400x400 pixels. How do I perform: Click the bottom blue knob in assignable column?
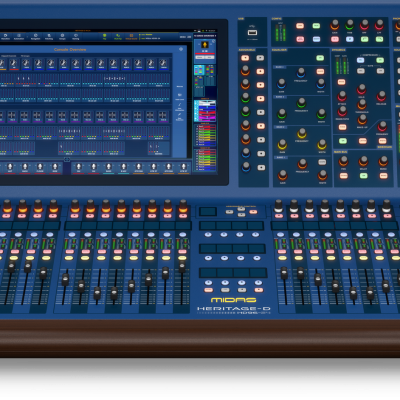click(x=246, y=166)
